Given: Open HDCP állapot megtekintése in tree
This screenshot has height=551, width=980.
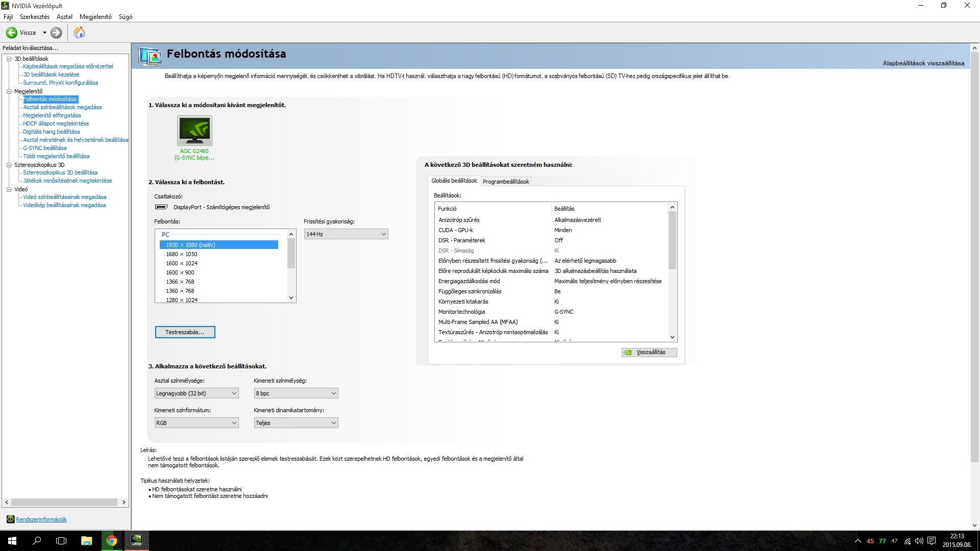Looking at the screenshot, I should point(56,123).
